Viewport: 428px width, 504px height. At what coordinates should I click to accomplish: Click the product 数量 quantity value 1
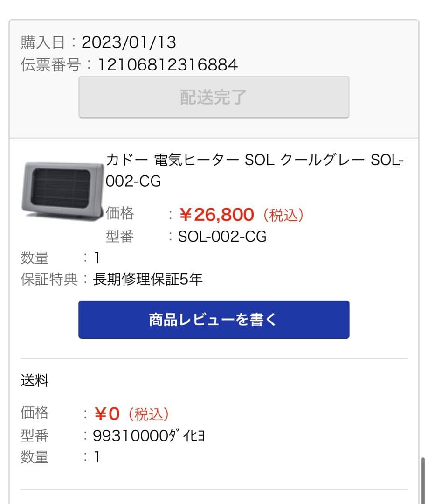click(x=95, y=257)
